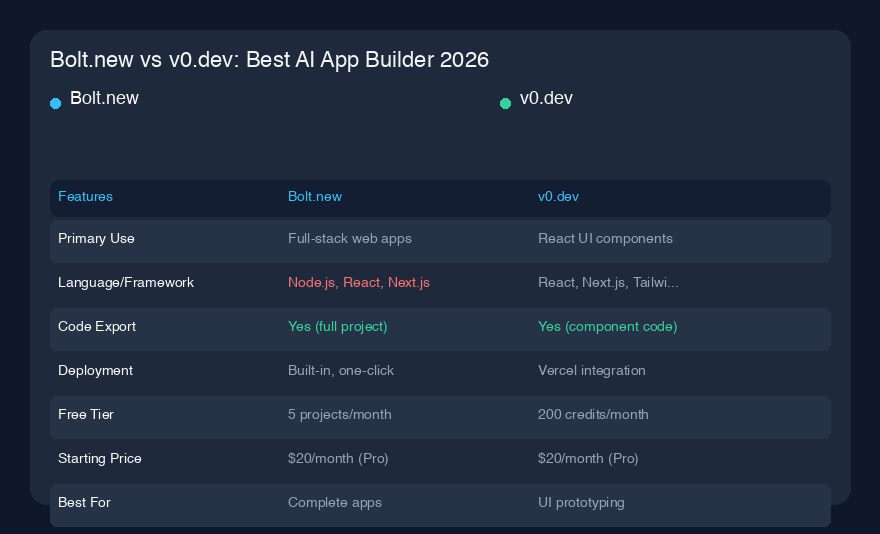The height and width of the screenshot is (534, 880).
Task: Select the Language/Framework row label
Action: click(126, 282)
